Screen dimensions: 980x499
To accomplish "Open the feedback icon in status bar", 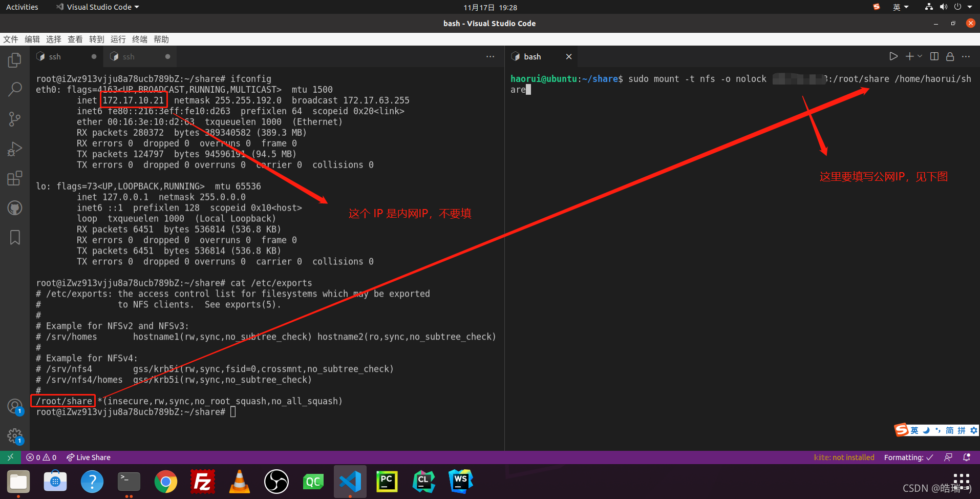I will (x=948, y=458).
